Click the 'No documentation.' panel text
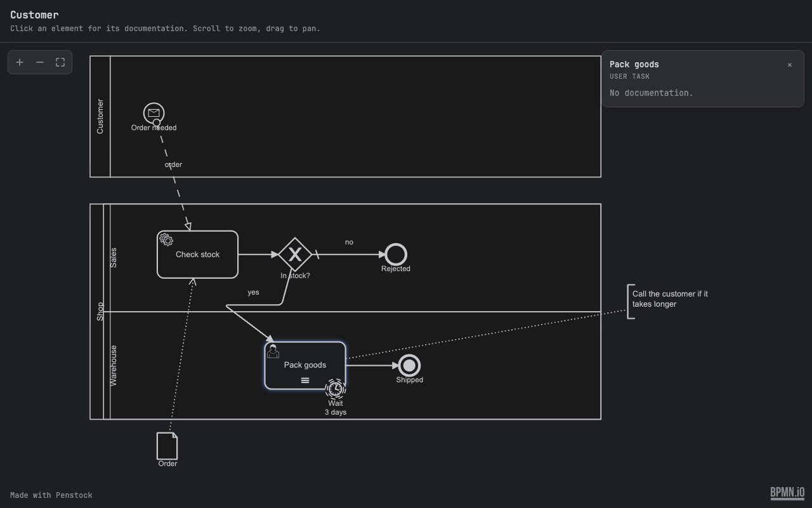Image resolution: width=812 pixels, height=508 pixels. (652, 93)
